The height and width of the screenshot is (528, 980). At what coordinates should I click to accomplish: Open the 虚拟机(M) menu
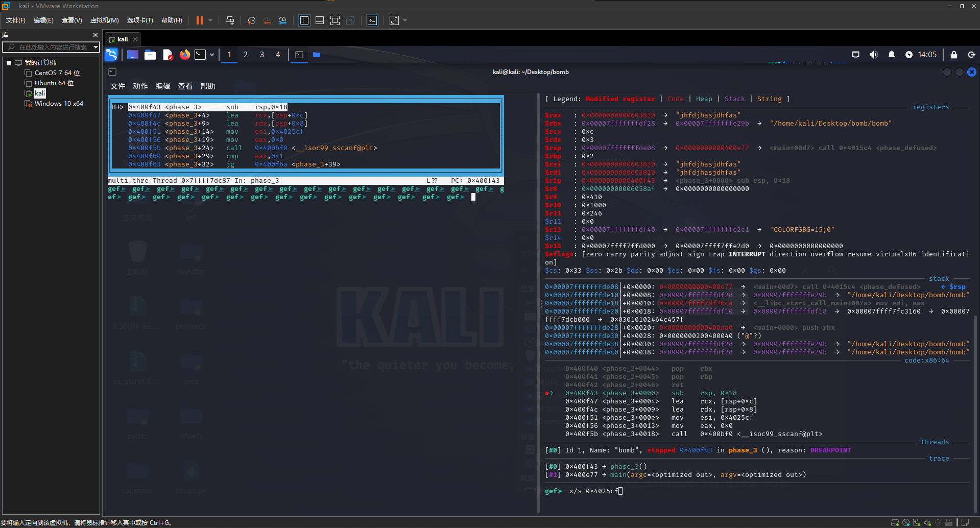[104, 20]
